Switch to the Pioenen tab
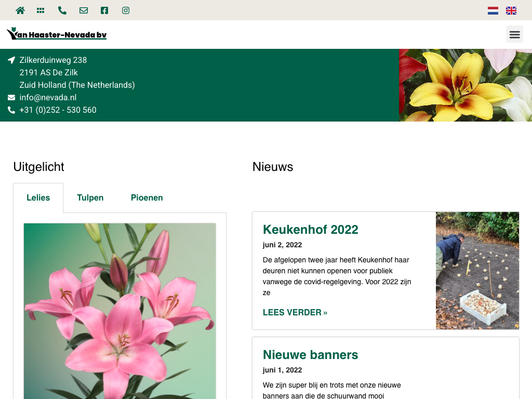Screen dimensions: 532x399 (147, 198)
